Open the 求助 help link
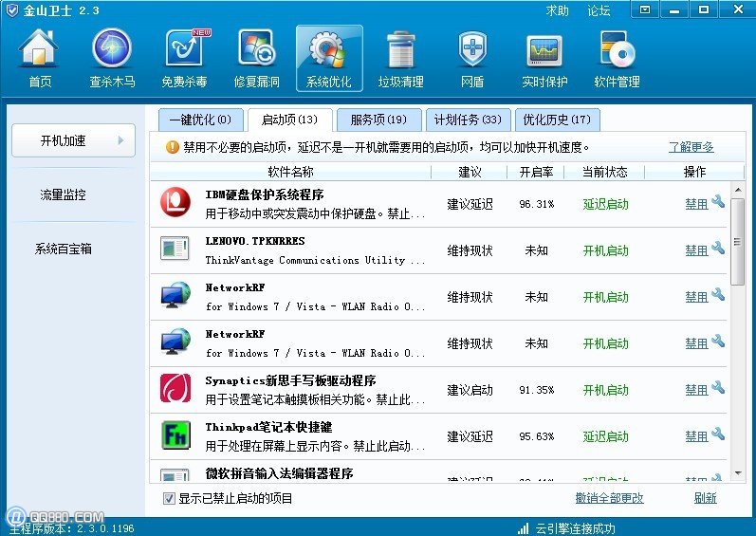 (558, 10)
